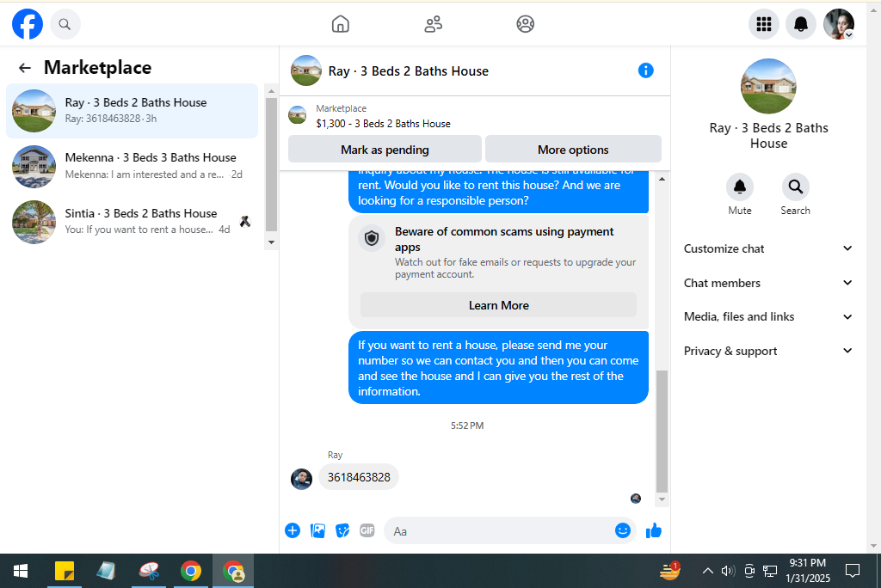Screen dimensions: 881x588
Task: Open the Chrome taskbar icon
Action: 190,571
